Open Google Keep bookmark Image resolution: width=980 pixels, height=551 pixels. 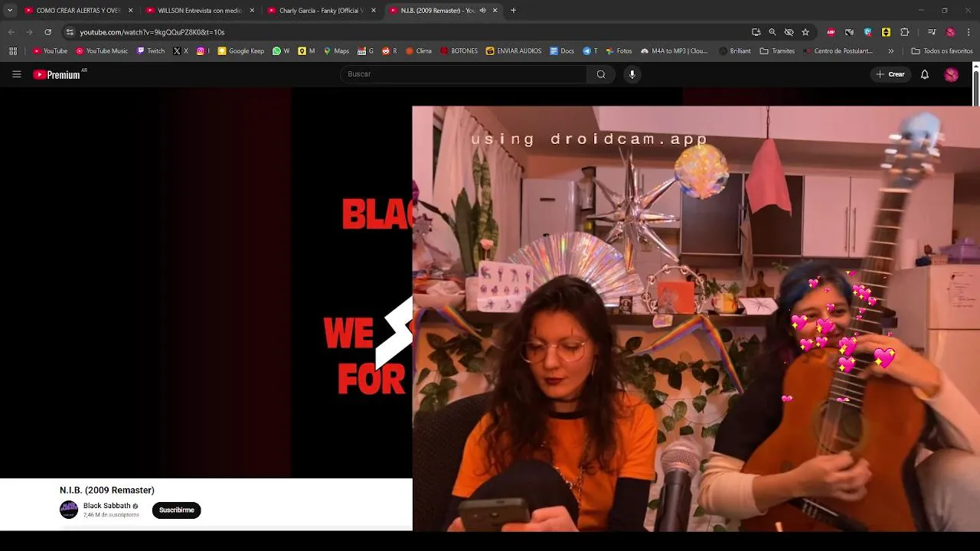(241, 51)
